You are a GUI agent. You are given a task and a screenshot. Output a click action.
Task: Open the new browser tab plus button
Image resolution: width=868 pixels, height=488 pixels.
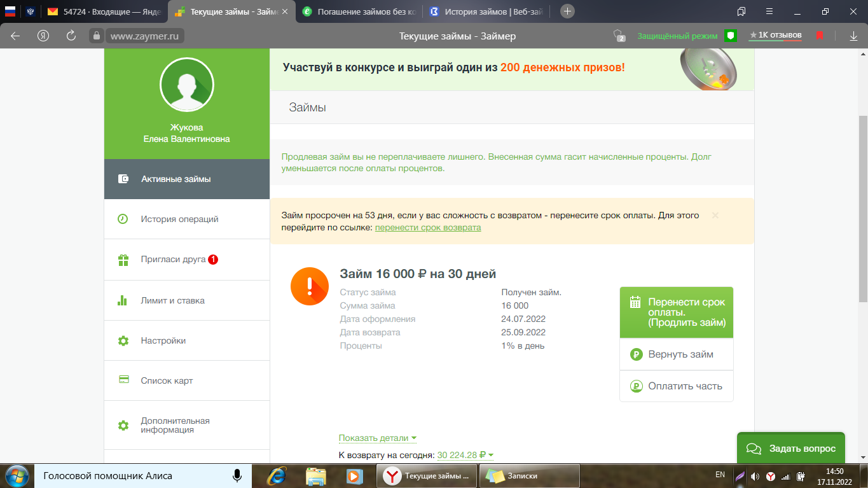click(x=567, y=11)
